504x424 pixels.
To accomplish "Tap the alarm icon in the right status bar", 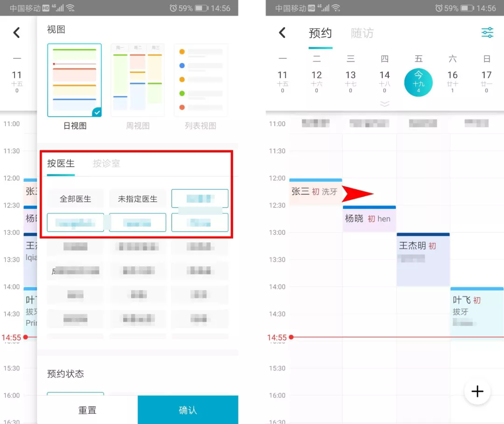I will click(x=439, y=8).
